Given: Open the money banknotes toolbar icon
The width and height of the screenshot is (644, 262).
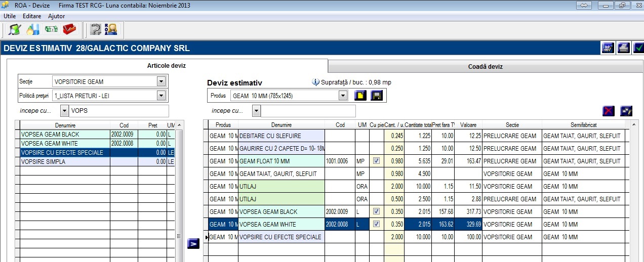Looking at the screenshot, I should pos(51,30).
